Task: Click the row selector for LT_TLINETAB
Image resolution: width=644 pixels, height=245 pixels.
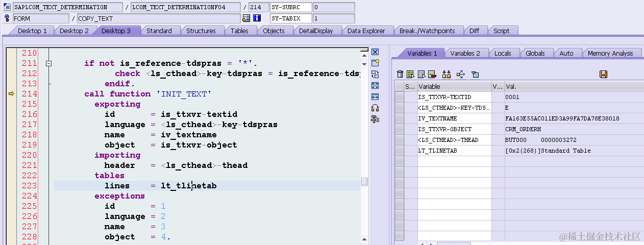Action: [x=400, y=151]
